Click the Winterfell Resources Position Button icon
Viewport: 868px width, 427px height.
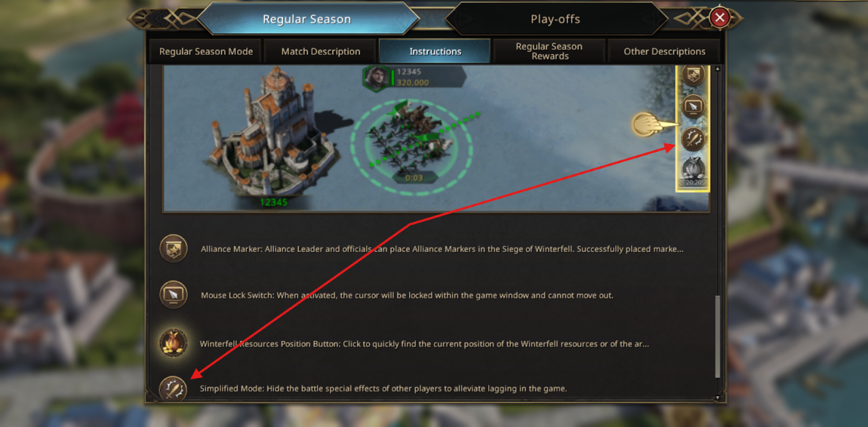(174, 343)
